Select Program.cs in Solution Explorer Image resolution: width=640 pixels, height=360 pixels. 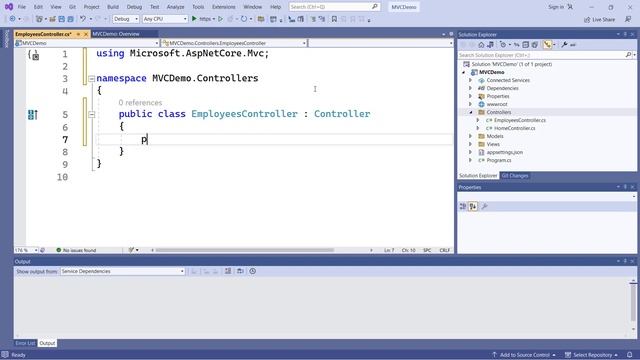499,160
